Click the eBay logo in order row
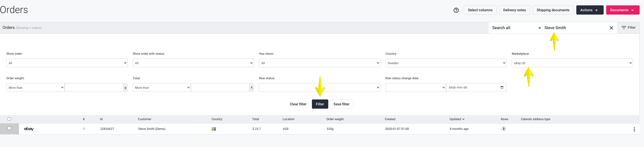This screenshot has width=644, height=147. [29, 129]
